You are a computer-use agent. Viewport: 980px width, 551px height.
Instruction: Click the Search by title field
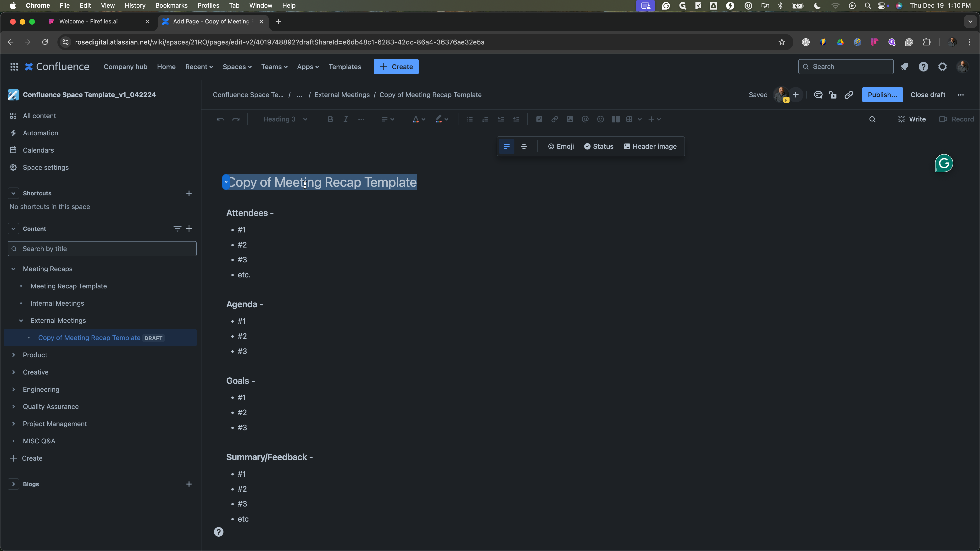[102, 249]
